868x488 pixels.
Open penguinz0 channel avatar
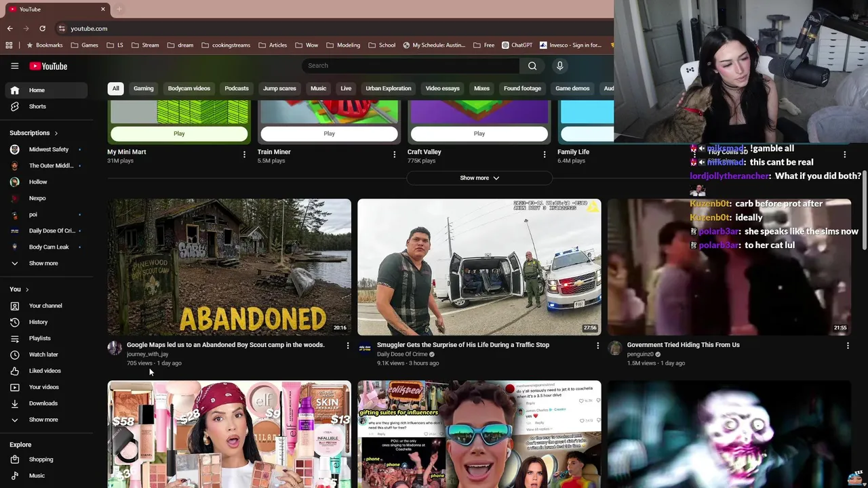[615, 348]
